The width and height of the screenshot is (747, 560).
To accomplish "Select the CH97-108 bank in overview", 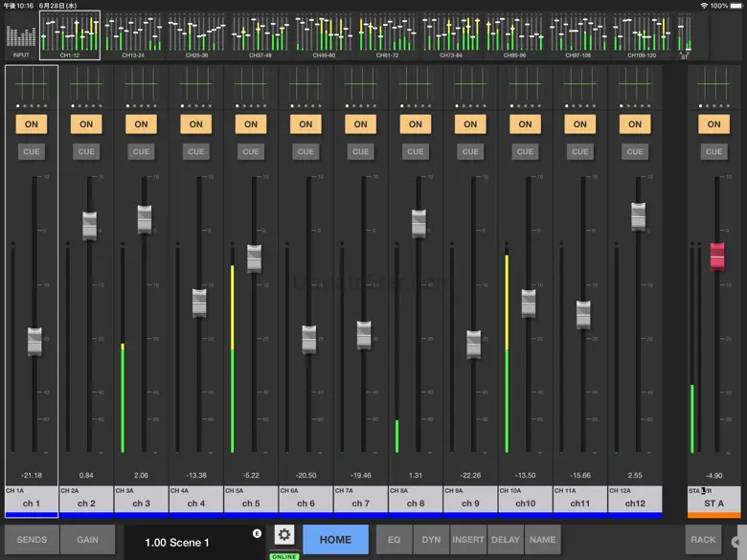I will pyautogui.click(x=578, y=35).
